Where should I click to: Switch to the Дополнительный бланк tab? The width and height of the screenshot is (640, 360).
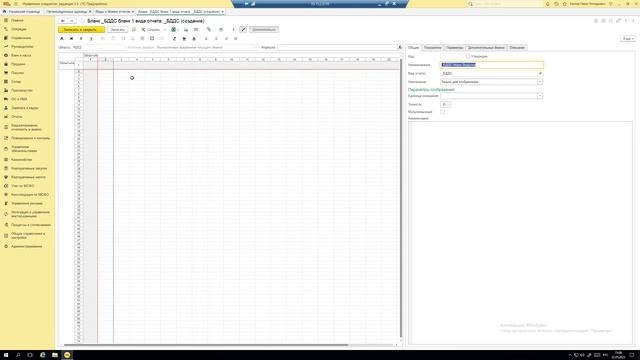pyautogui.click(x=486, y=48)
